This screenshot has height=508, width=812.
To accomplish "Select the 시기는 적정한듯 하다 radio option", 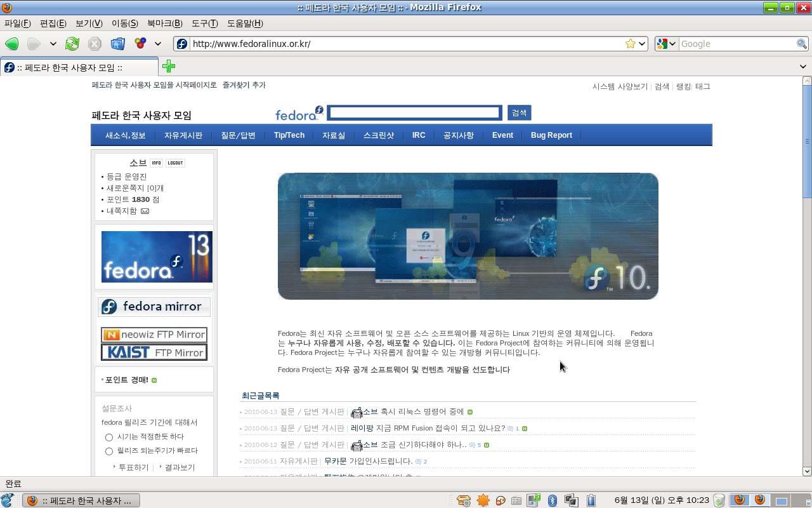I will (109, 438).
